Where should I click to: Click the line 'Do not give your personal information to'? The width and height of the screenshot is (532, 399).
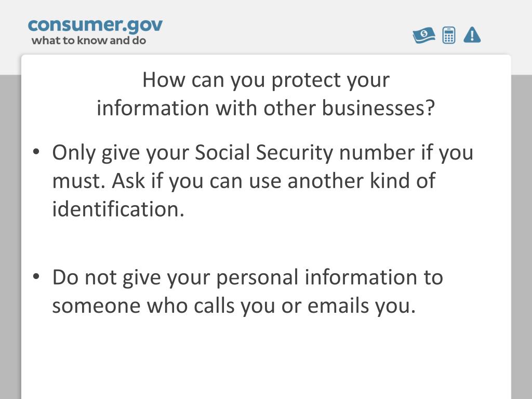coord(248,278)
